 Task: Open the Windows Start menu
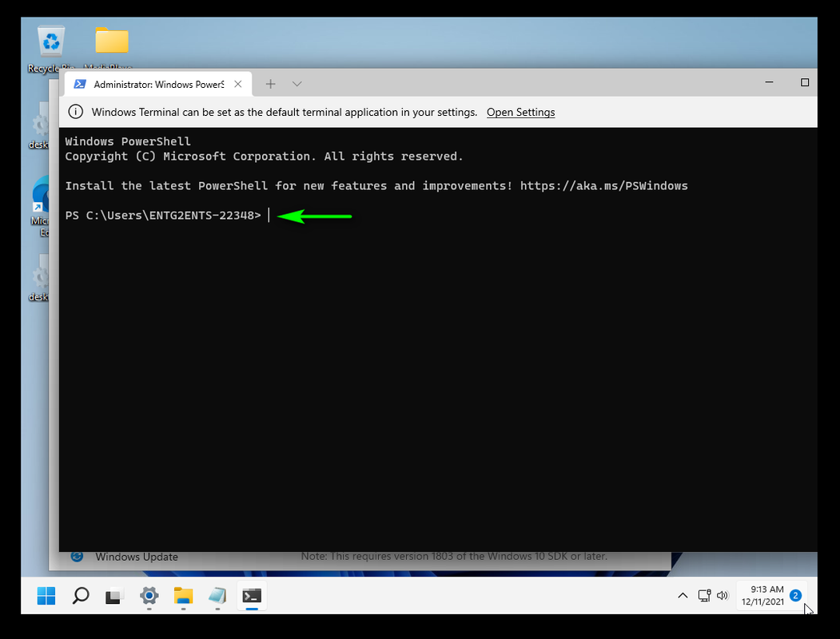tap(46, 596)
